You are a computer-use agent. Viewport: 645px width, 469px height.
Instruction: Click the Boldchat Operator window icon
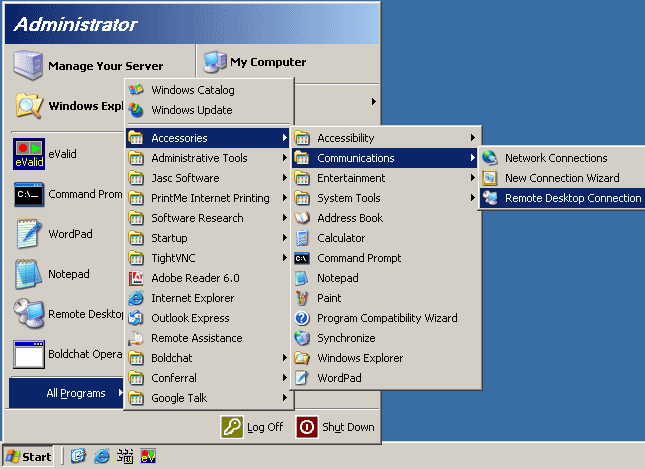tap(29, 354)
